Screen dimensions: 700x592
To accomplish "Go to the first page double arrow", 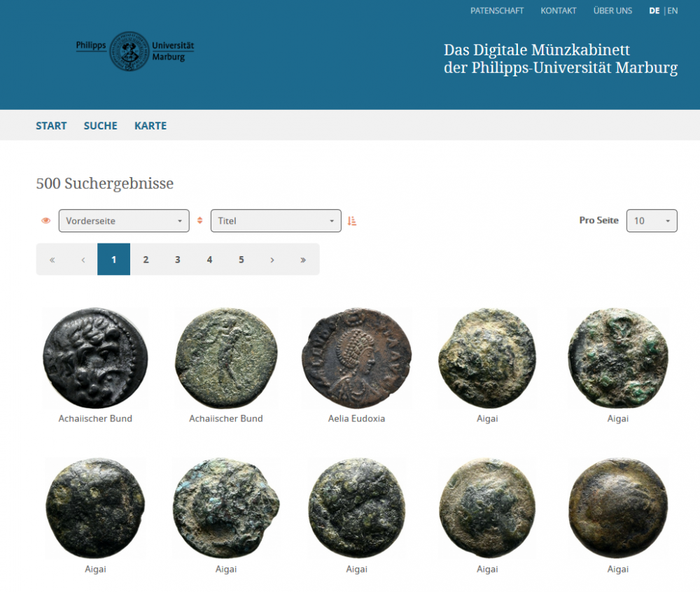I will pyautogui.click(x=52, y=260).
